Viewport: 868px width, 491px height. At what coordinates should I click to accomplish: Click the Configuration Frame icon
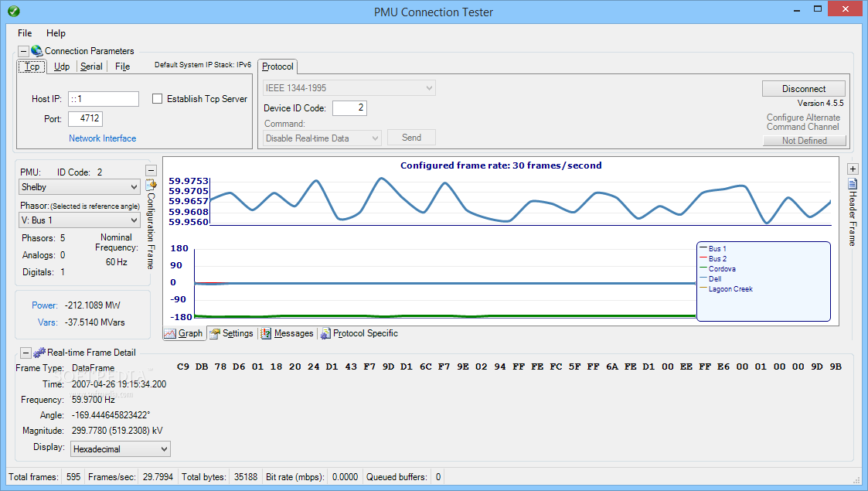click(x=151, y=186)
